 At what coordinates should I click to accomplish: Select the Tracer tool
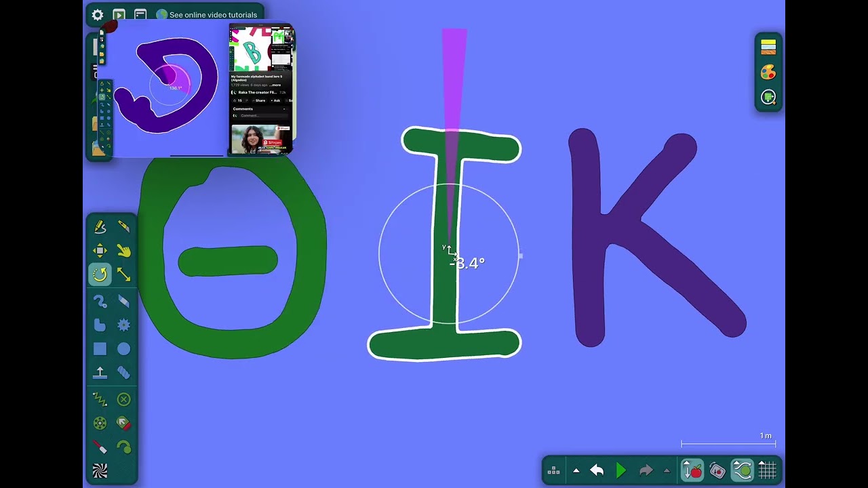pyautogui.click(x=123, y=447)
